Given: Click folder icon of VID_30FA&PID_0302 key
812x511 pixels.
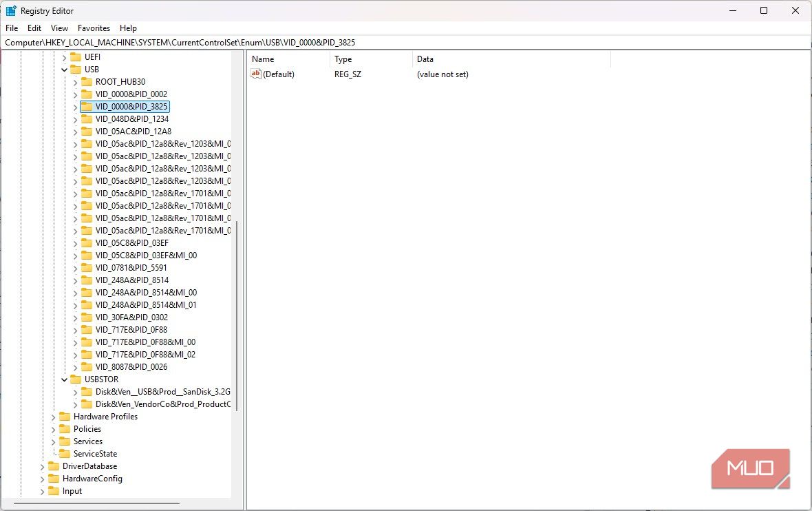Looking at the screenshot, I should tap(87, 317).
